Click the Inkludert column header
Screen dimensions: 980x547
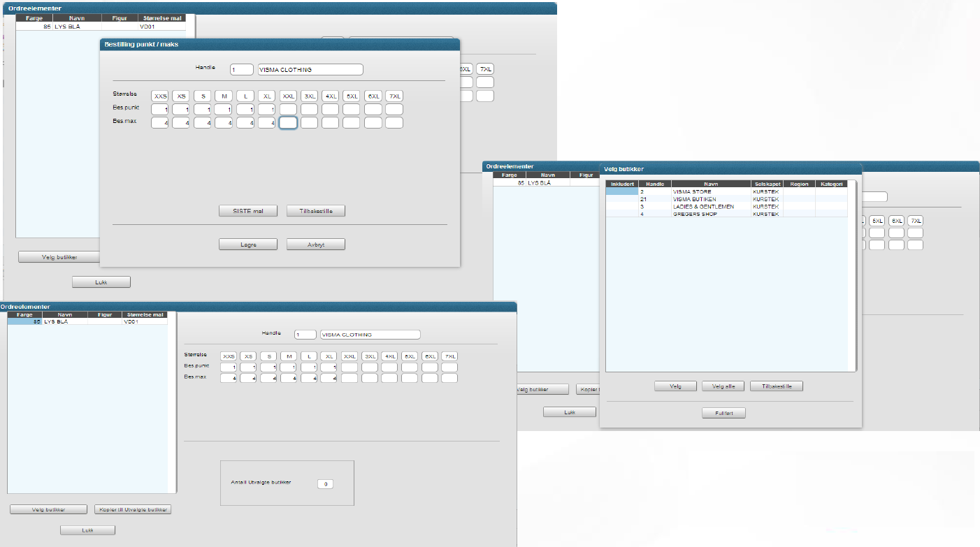(x=622, y=184)
